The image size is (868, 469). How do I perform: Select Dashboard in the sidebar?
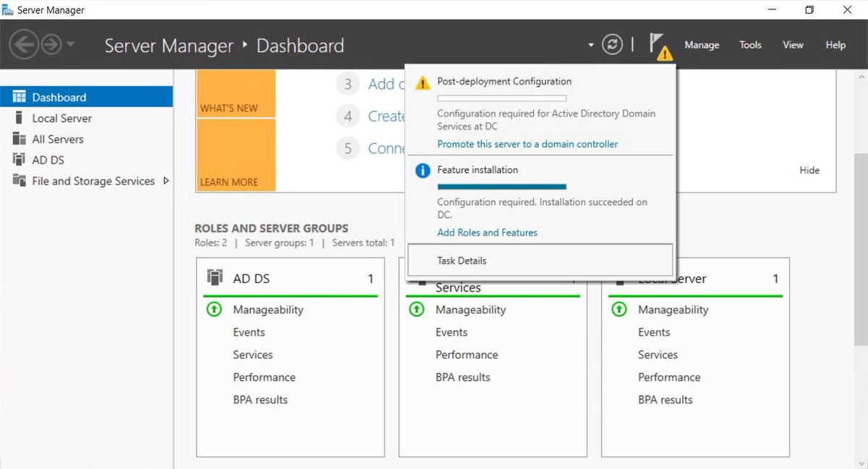[x=86, y=97]
